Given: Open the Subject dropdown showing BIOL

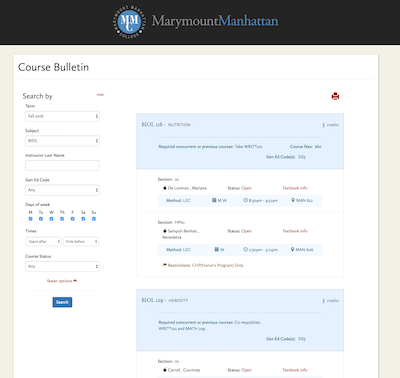Looking at the screenshot, I should coord(62,141).
